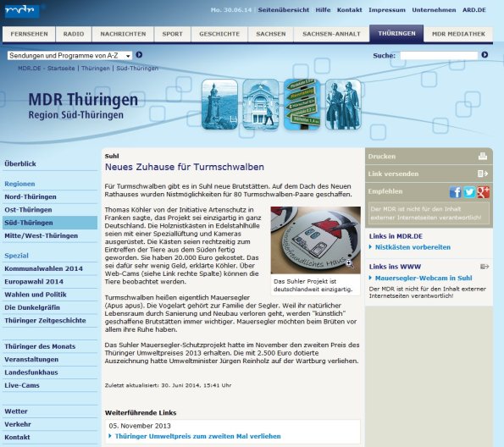Open the Sachsen-Anhalt tab
The width and height of the screenshot is (504, 447).
331,34
